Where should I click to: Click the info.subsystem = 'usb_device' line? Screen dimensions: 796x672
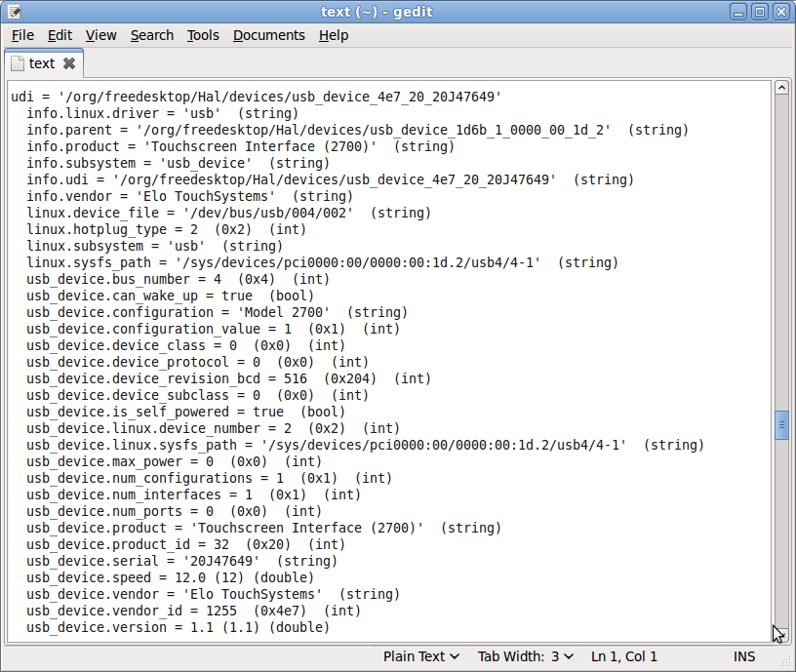pos(179,163)
